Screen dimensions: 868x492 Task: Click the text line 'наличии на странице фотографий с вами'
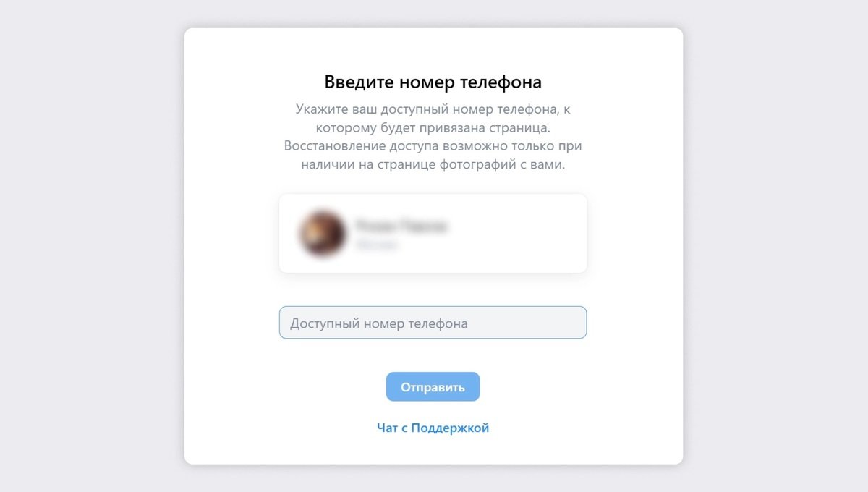[x=433, y=165]
